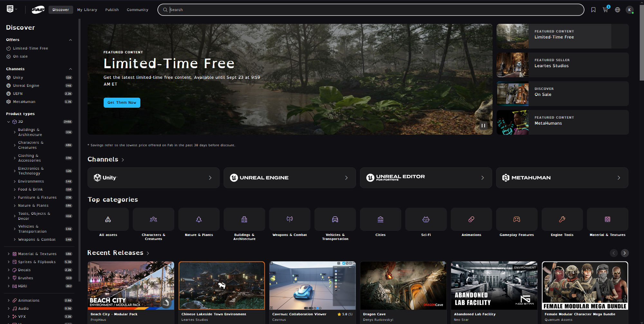Click the All assets category icon
Viewport: 644px width, 324px height.
pos(108,219)
